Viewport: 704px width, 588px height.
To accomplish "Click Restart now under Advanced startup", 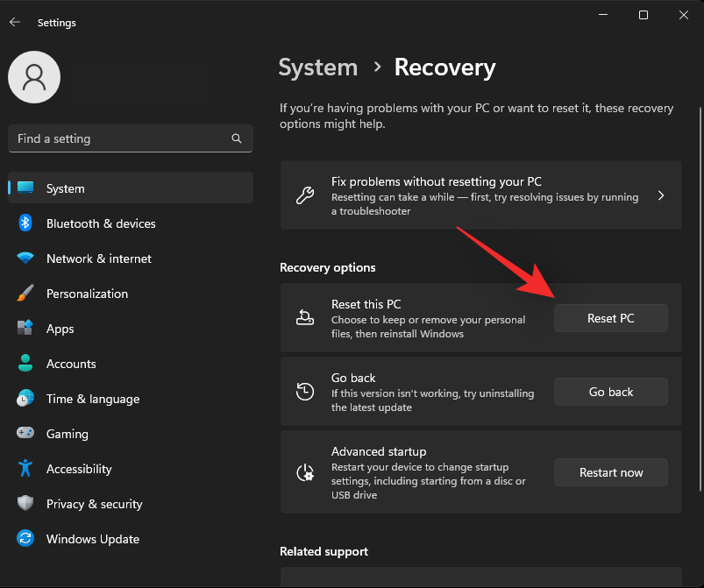I will pos(610,472).
